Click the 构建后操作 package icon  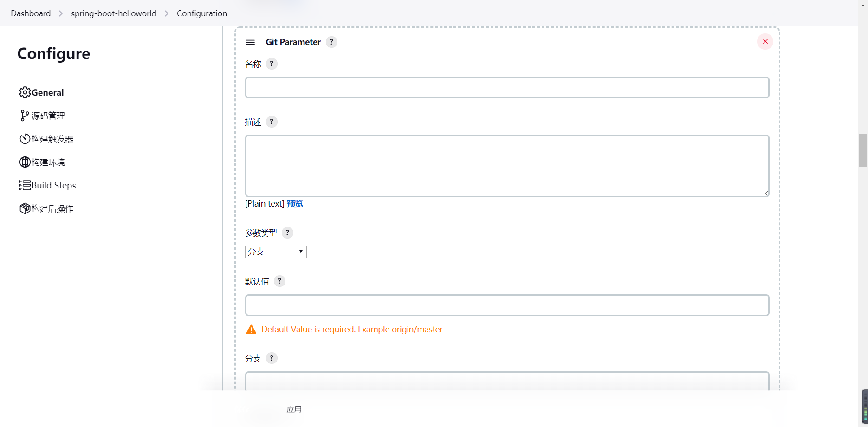(25, 208)
